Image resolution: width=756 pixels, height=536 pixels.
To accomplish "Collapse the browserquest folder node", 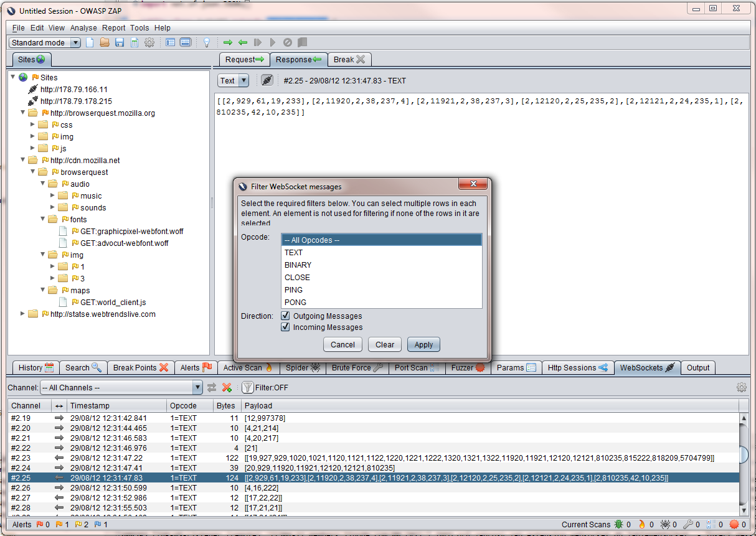I will [32, 172].
